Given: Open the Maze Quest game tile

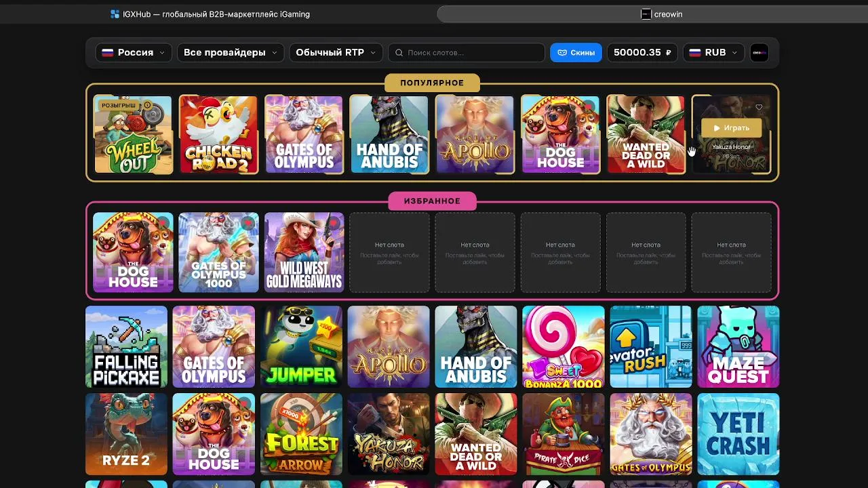Looking at the screenshot, I should (x=738, y=347).
